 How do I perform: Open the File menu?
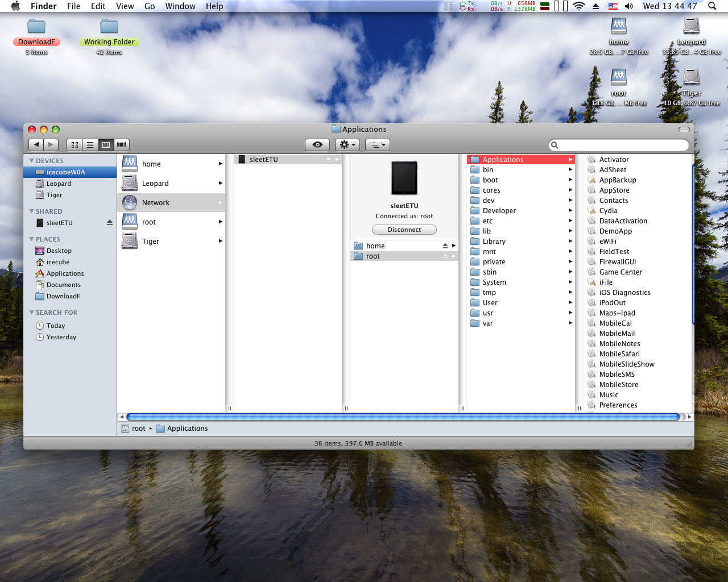point(73,6)
